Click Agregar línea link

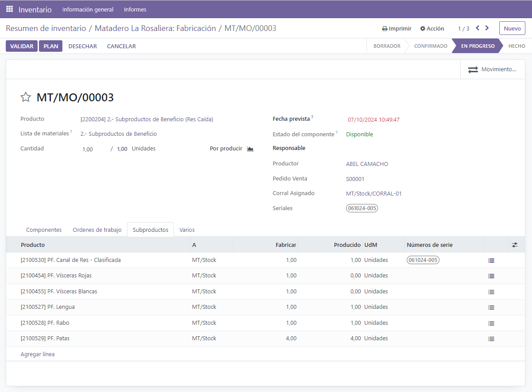point(38,354)
